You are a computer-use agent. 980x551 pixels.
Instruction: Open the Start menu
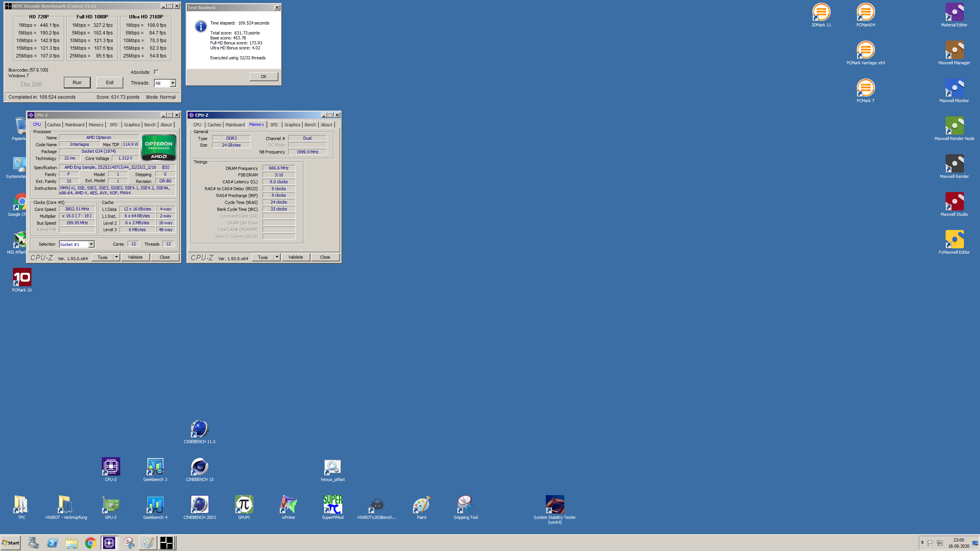(x=11, y=543)
